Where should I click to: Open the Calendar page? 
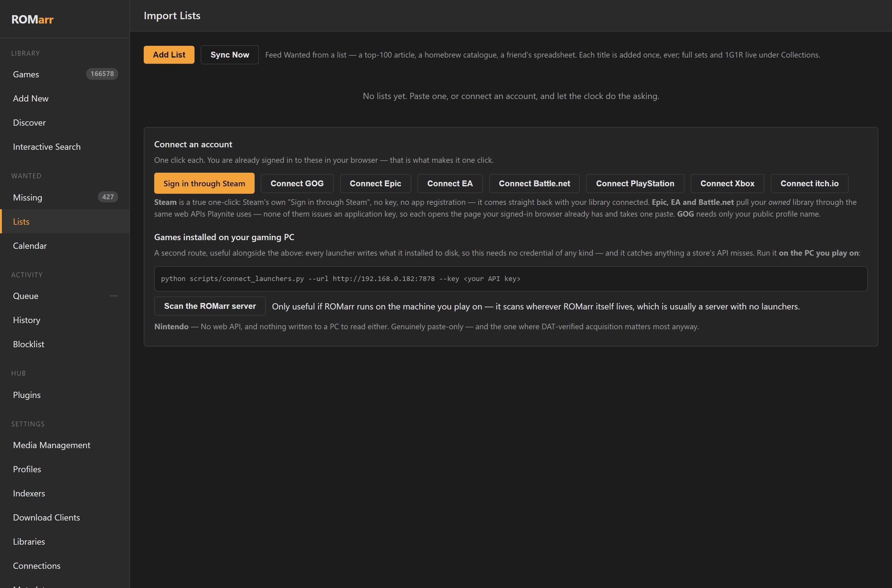64,246
